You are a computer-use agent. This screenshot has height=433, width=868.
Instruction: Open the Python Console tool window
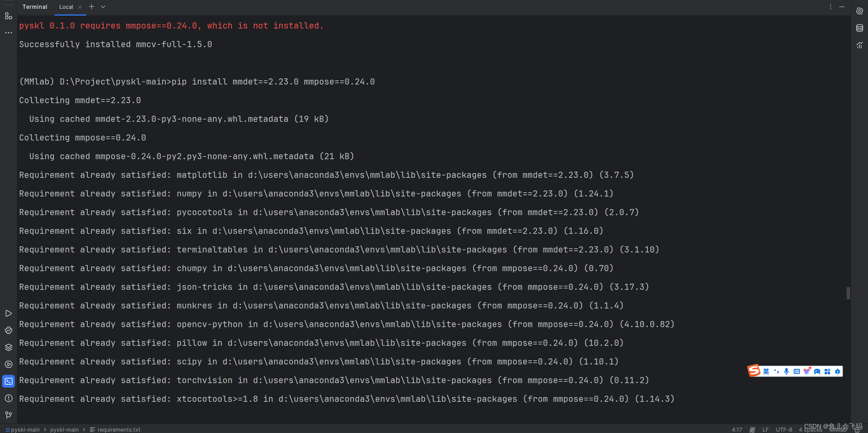point(8,330)
